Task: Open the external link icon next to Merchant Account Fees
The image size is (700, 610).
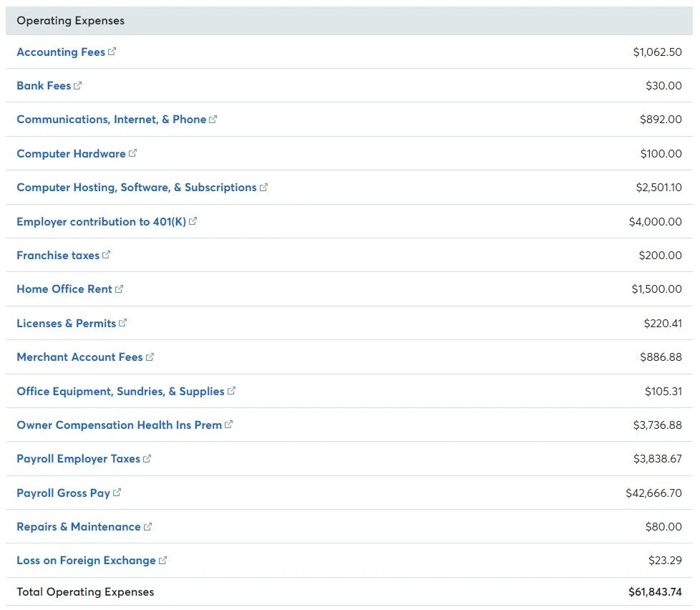Action: (x=150, y=357)
